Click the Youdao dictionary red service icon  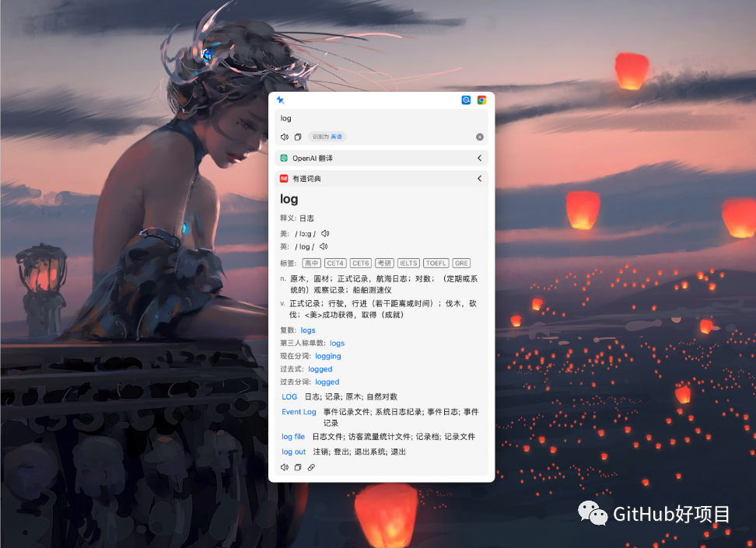(284, 178)
